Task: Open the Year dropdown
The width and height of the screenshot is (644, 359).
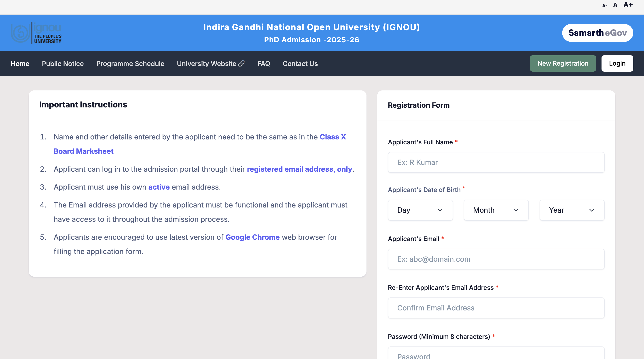Action: tap(572, 210)
